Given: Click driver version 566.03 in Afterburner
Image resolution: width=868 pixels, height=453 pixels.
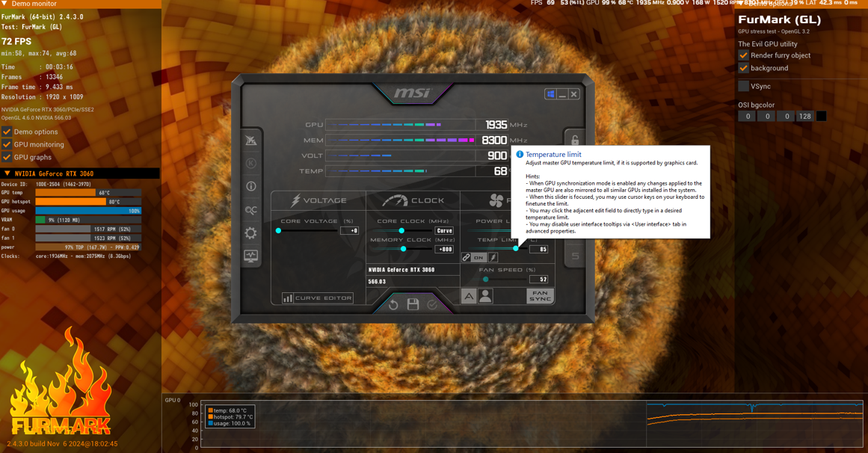Looking at the screenshot, I should click(x=377, y=281).
